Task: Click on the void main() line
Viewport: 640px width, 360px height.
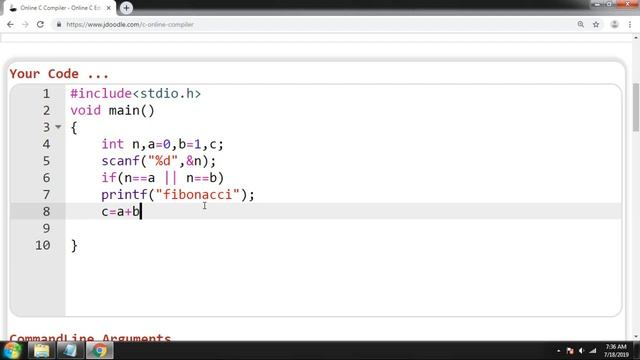Action: 112,111
